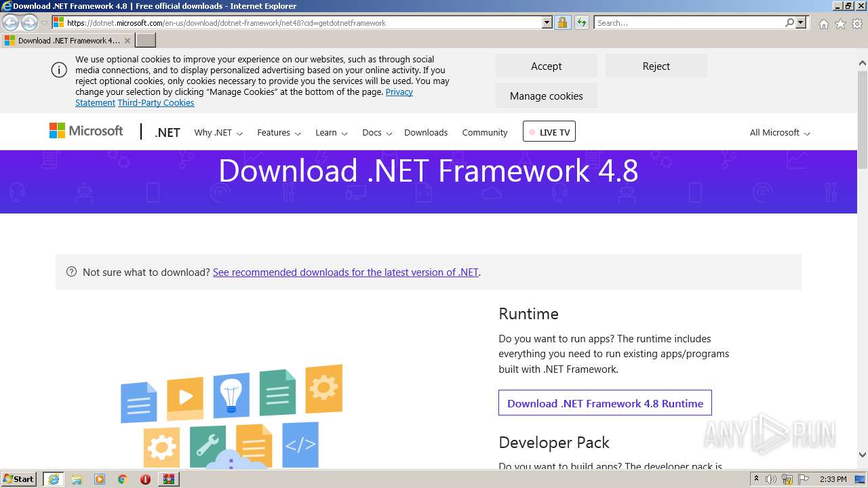Launch Opera from the taskbar
The width and height of the screenshot is (868, 488).
(x=145, y=479)
